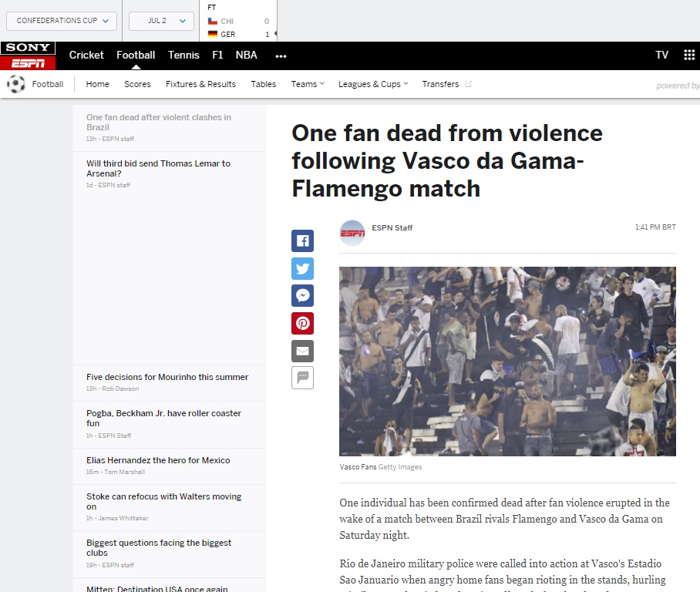
Task: Email the article using envelope icon
Action: (302, 351)
